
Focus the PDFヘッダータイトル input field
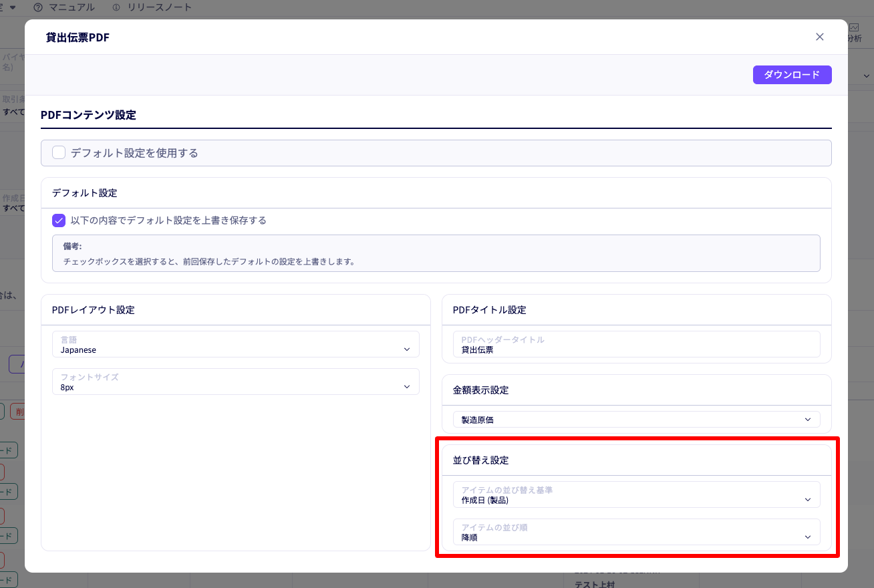pyautogui.click(x=637, y=344)
